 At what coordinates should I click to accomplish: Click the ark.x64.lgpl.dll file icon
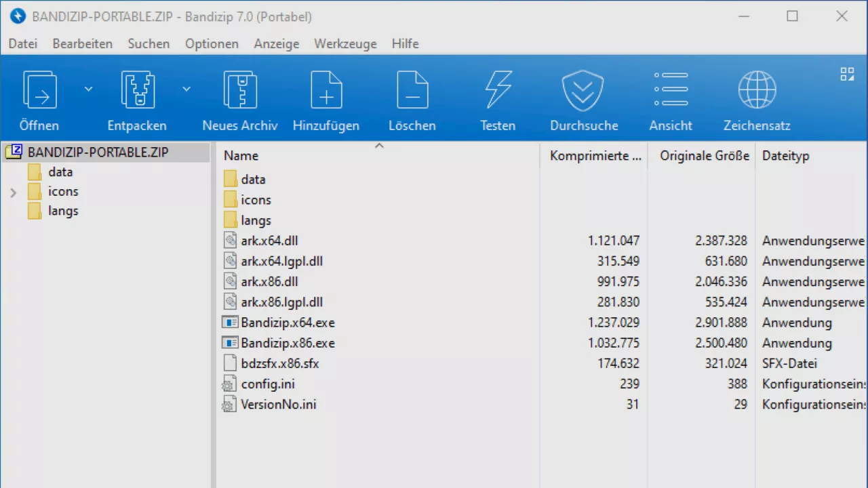[230, 261]
